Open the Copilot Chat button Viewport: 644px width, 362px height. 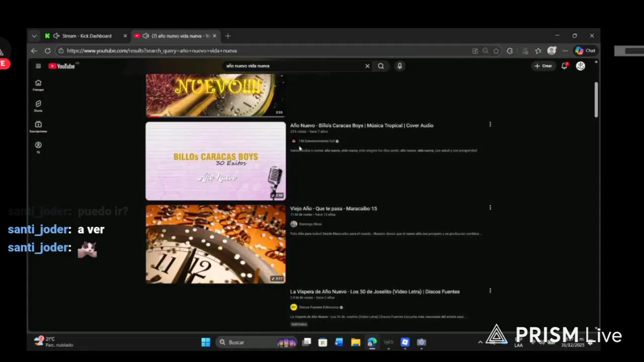(586, 51)
